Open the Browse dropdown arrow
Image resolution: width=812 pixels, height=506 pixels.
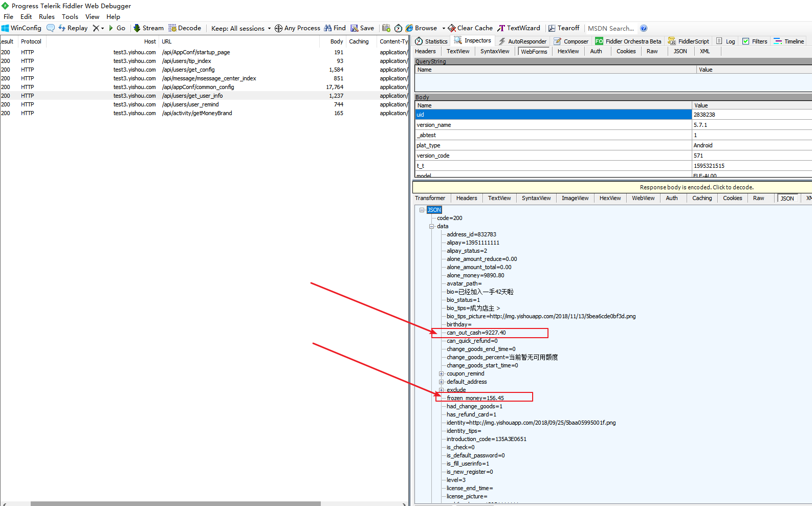(x=444, y=28)
